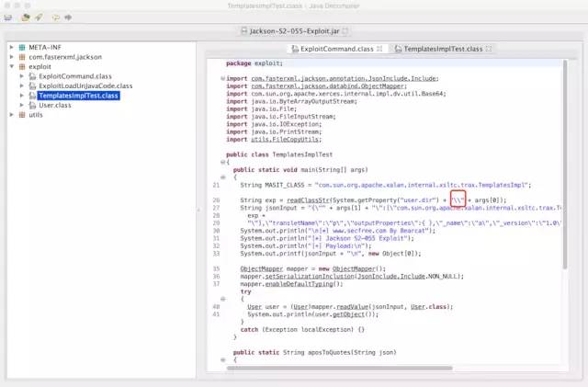Expand the User.class node arrow
Viewport: 588px width, 387px height.
22,106
